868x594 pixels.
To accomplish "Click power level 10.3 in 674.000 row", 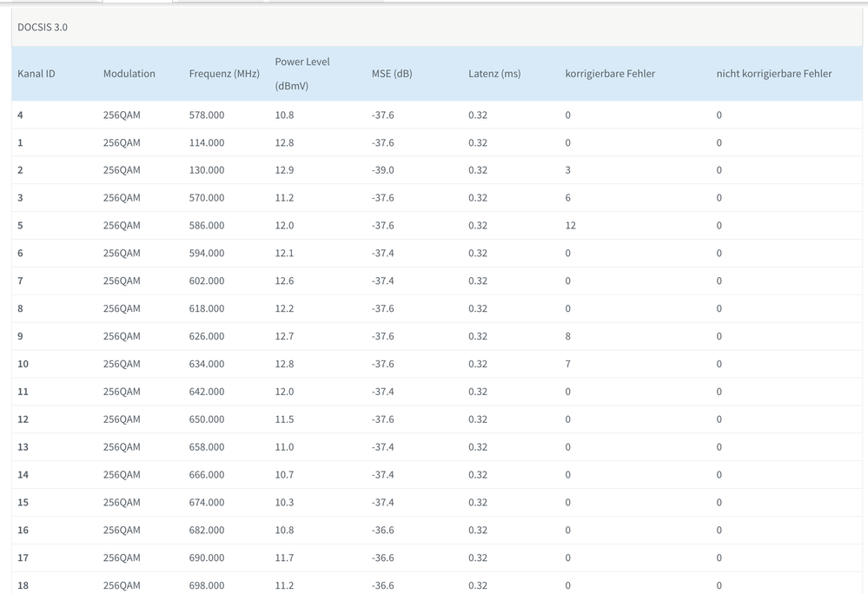I will pos(284,502).
